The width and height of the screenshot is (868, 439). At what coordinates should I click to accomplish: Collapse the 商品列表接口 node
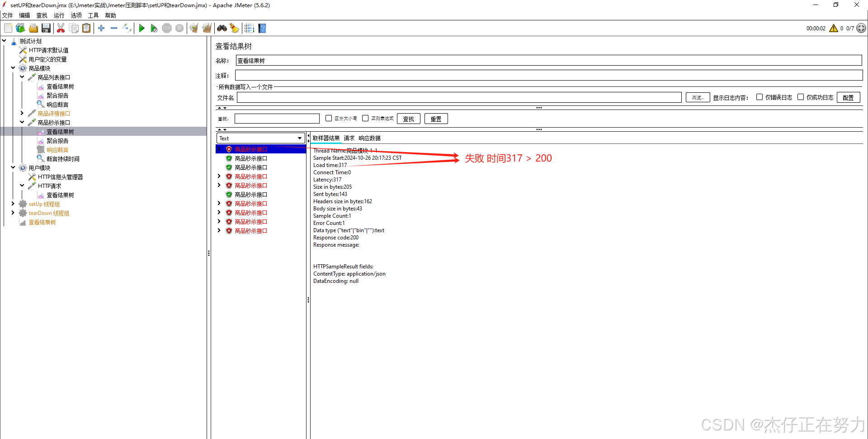(x=22, y=77)
